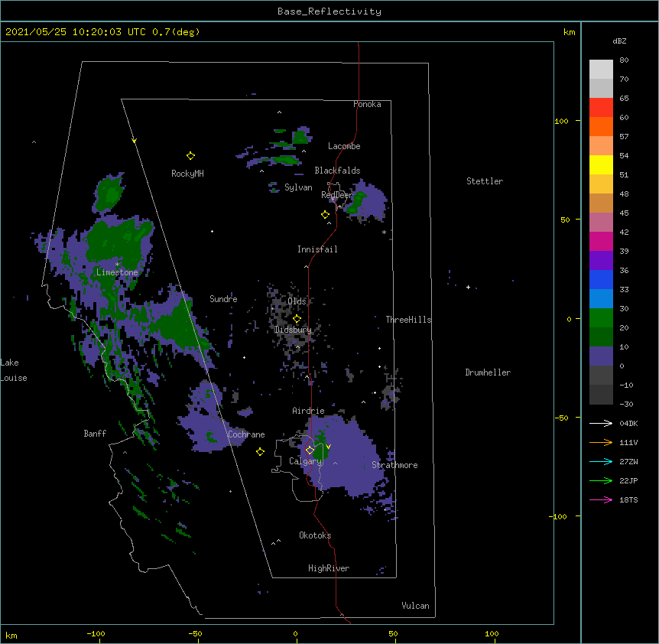Viewport: 659px width, 644px height.
Task: Click the Strathmore label
Action: click(394, 465)
